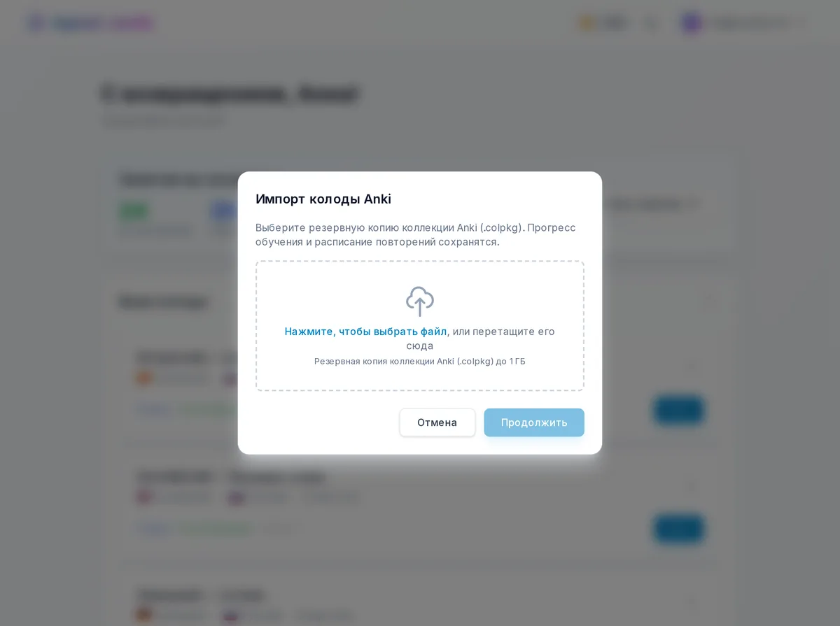
Task: Click the cloud upload icon
Action: (420, 301)
